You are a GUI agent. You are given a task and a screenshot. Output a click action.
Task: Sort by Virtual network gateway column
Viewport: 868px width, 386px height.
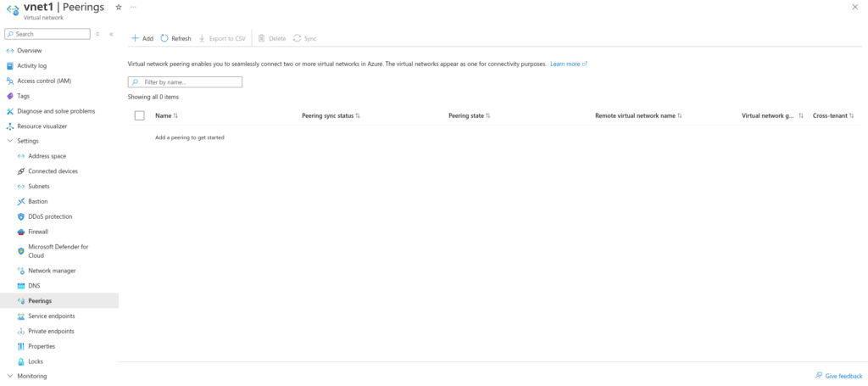point(772,115)
